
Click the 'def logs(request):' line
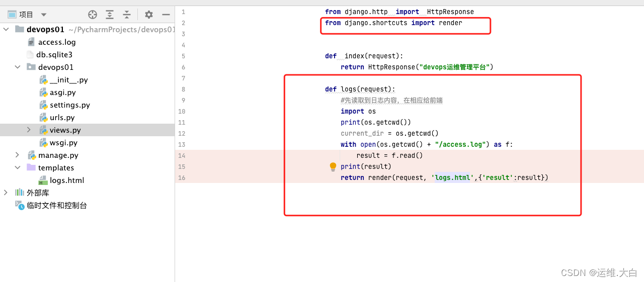point(360,89)
